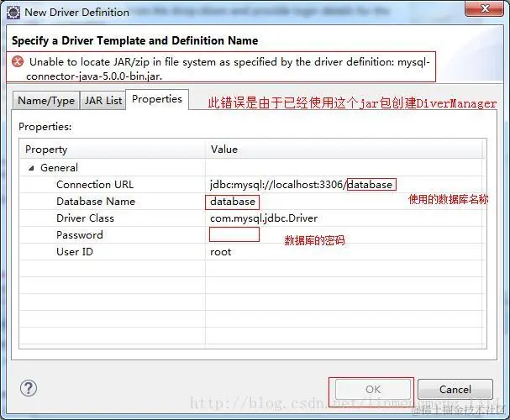
Task: Close the New Driver Definition dialog
Action: (484, 8)
